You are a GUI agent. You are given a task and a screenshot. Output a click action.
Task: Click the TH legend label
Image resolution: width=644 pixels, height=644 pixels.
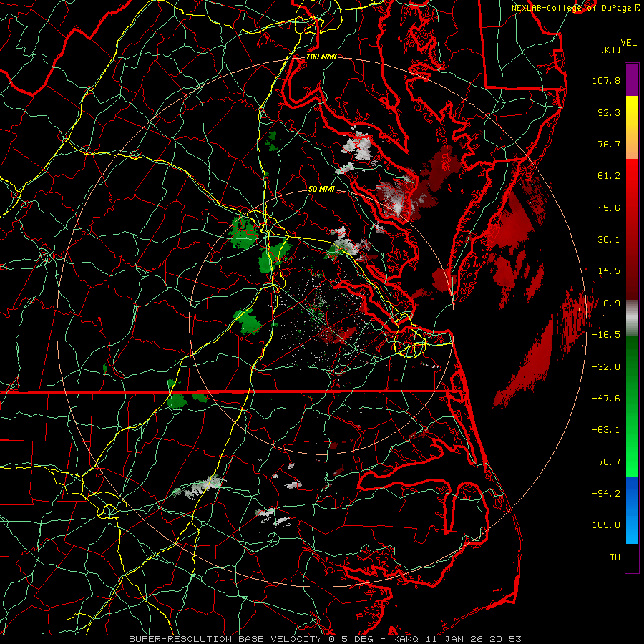[615, 557]
